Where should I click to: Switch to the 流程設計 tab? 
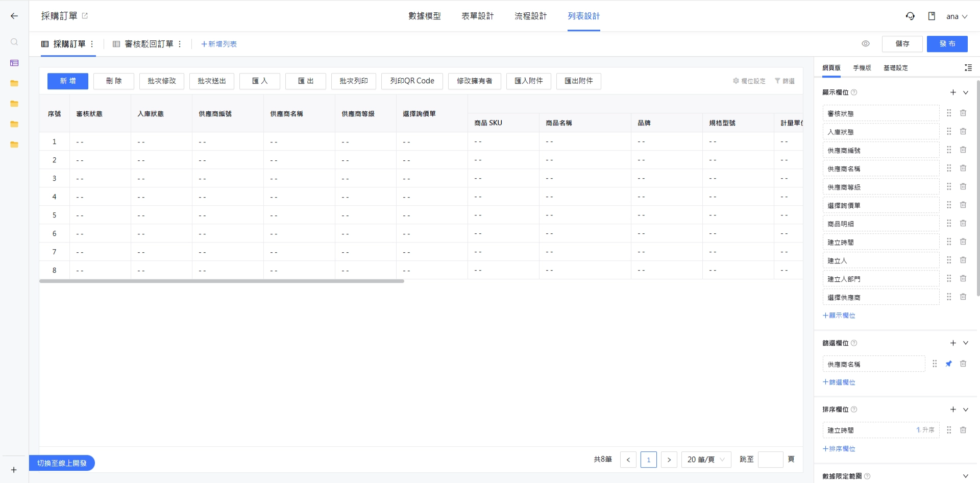coord(531,16)
